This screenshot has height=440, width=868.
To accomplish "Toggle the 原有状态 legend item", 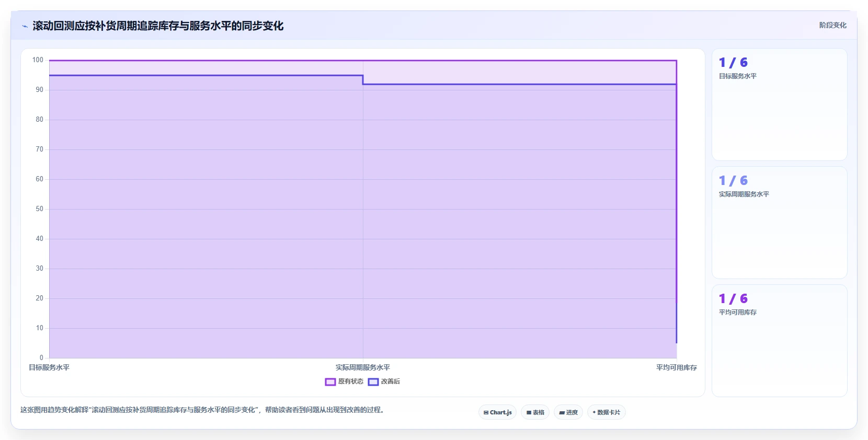I will [x=344, y=381].
